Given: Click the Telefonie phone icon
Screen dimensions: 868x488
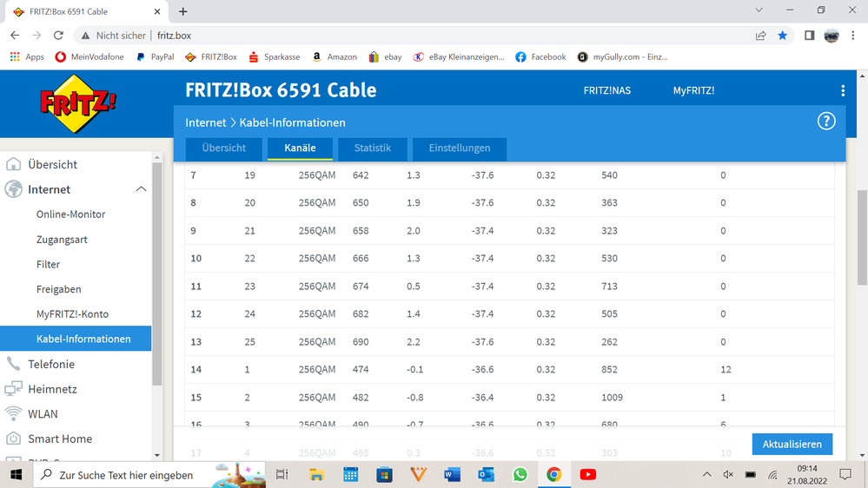Looking at the screenshot, I should [13, 364].
